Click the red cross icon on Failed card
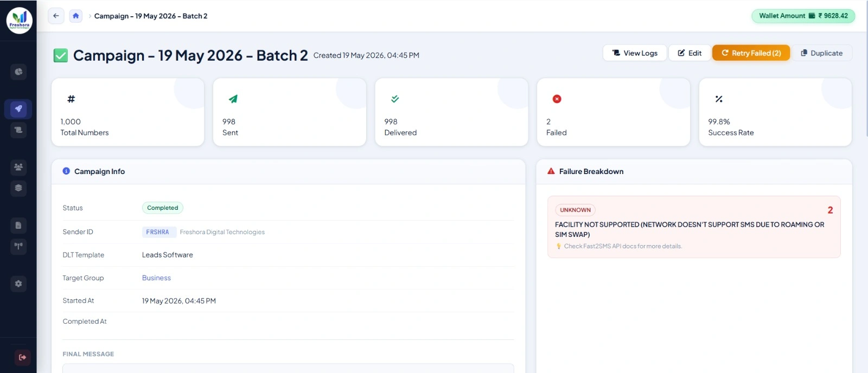868x373 pixels. point(557,99)
